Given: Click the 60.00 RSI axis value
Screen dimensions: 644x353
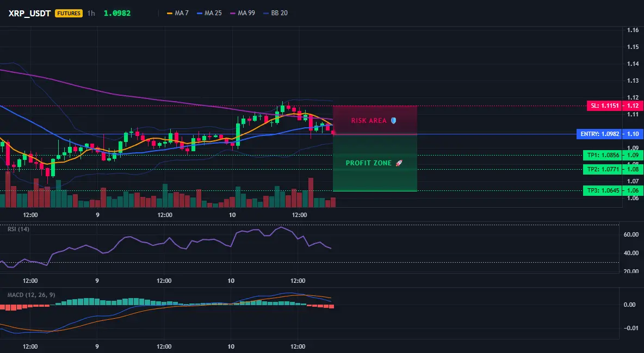Looking at the screenshot, I should pyautogui.click(x=631, y=234).
